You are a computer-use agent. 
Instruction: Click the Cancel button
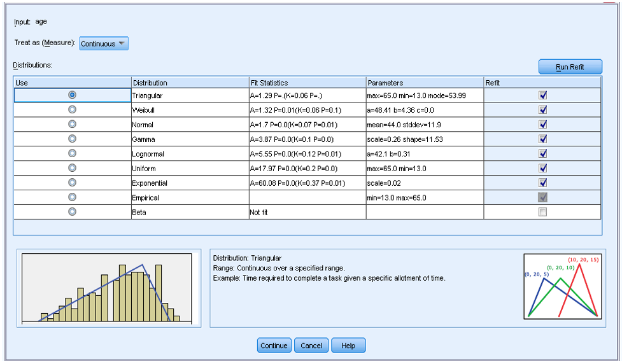coord(311,346)
